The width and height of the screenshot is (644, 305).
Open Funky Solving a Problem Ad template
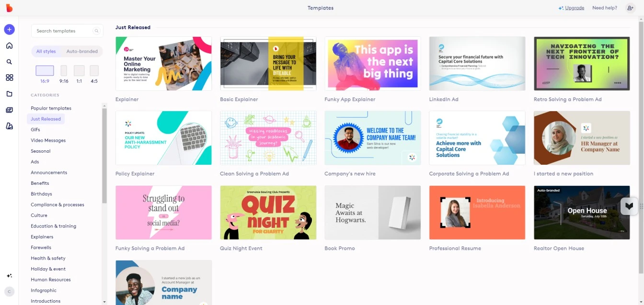(163, 213)
